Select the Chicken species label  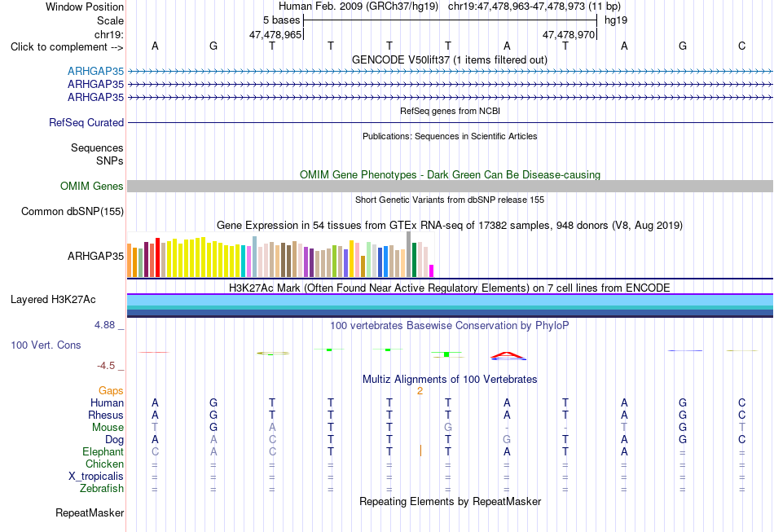pyautogui.click(x=104, y=464)
